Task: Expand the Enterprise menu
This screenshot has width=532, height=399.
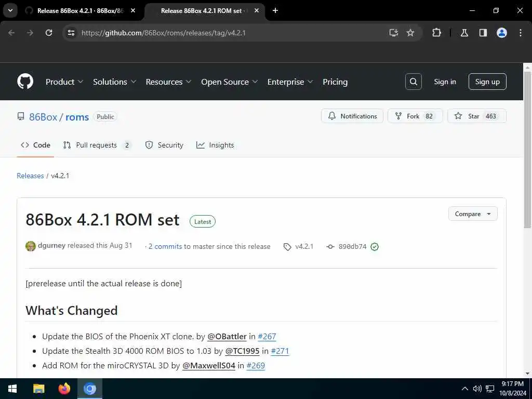Action: [290, 82]
